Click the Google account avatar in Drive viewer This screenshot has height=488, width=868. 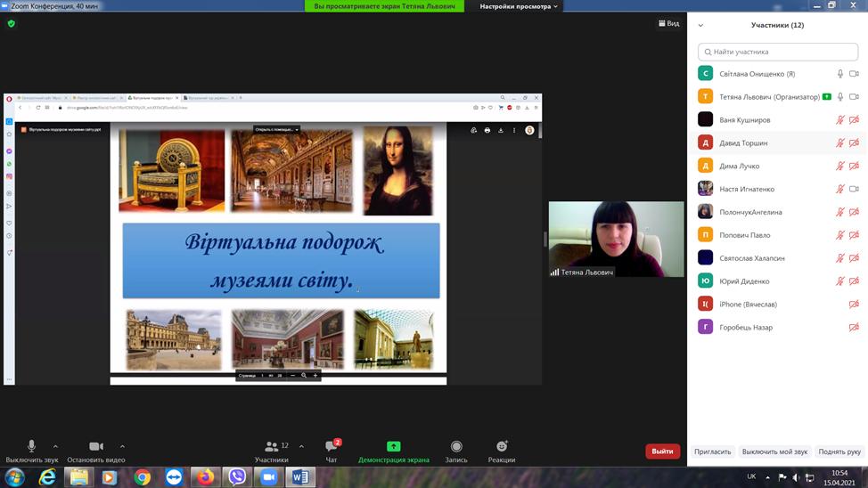pos(529,130)
